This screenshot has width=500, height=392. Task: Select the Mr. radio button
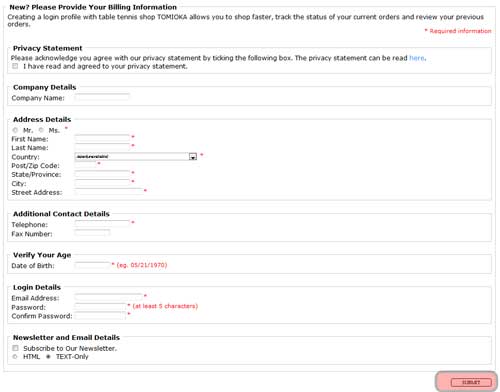15,130
